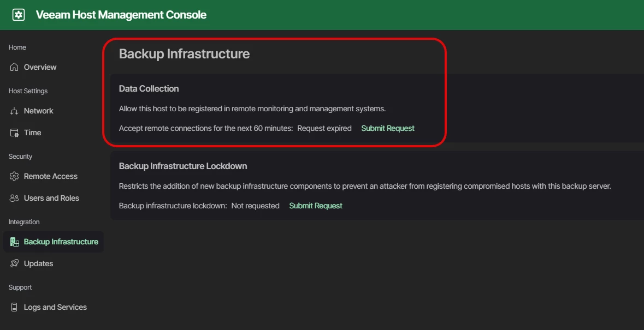
Task: Click the Users and Roles people icon
Action: [x=14, y=198]
